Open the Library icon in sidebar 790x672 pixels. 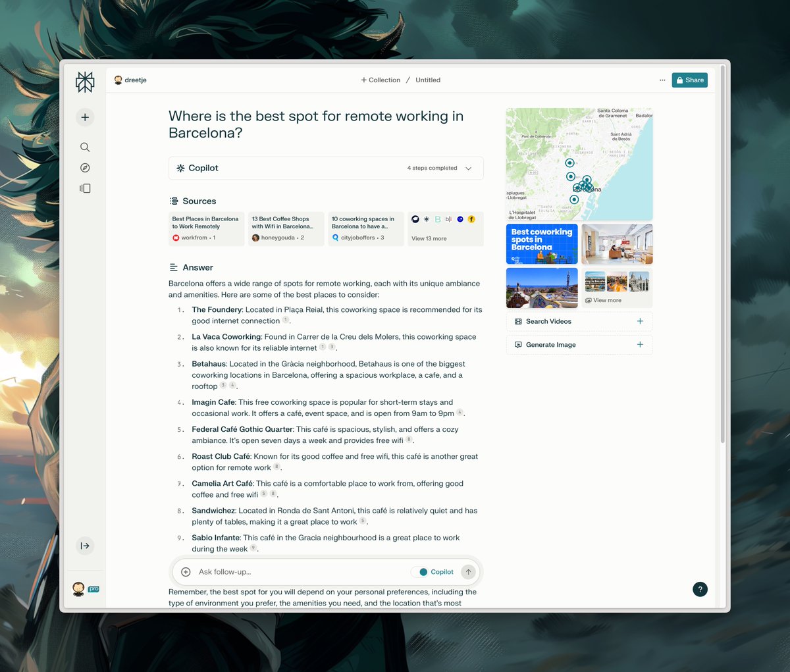(85, 188)
